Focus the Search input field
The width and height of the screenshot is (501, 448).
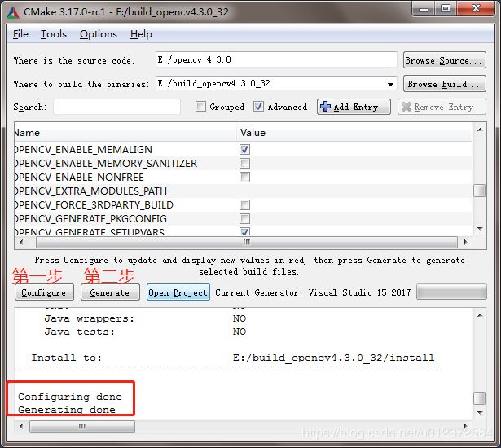tap(116, 107)
